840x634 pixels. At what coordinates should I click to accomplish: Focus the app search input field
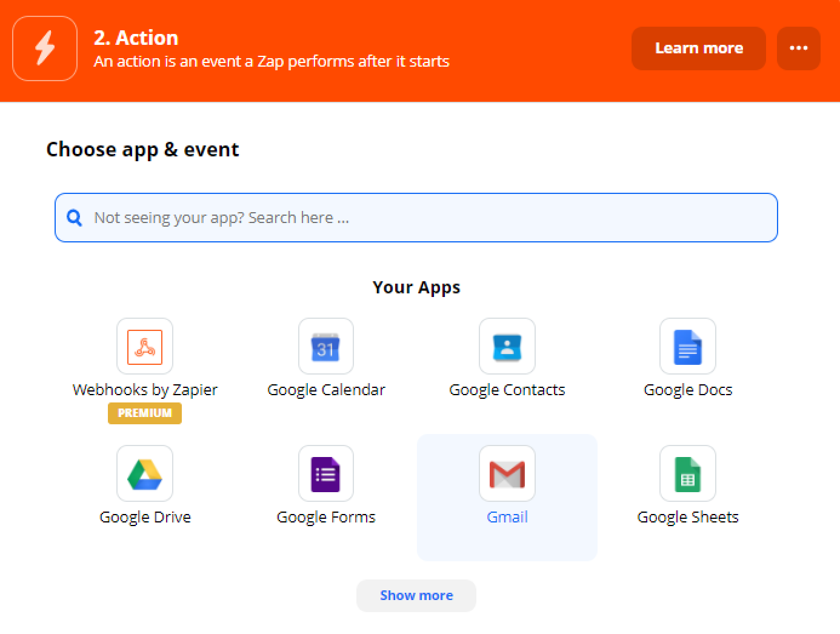click(x=416, y=218)
